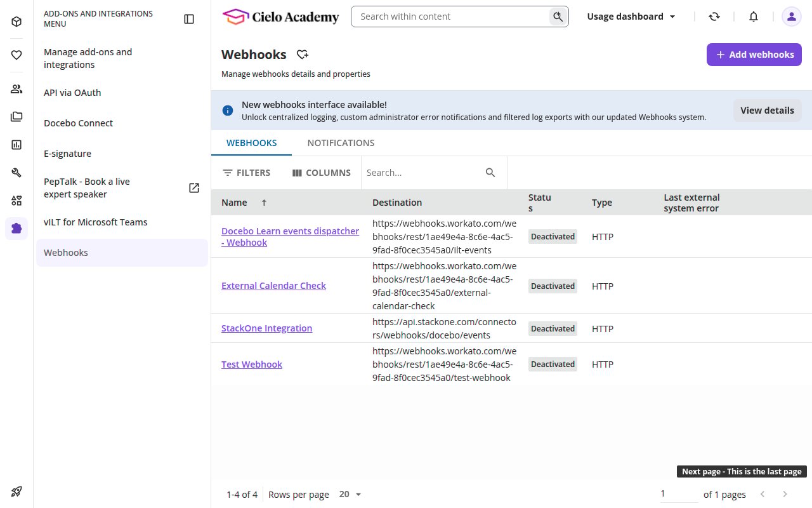Click the stackone.com destination URL

444,328
